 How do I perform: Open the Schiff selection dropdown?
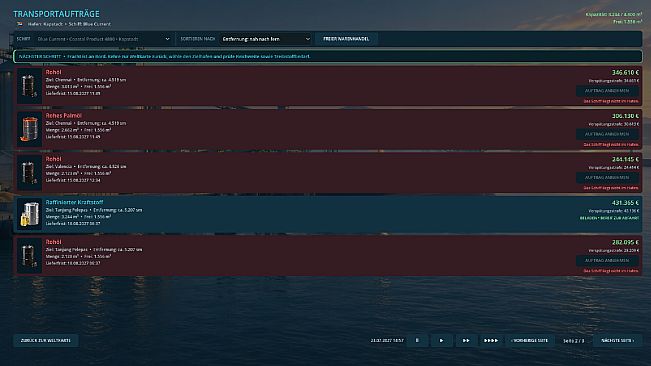tap(103, 39)
